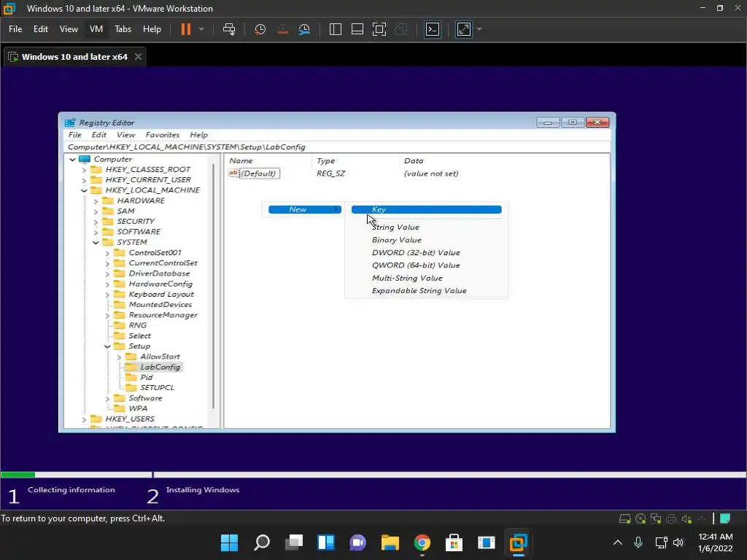Image resolution: width=747 pixels, height=560 pixels.
Task: Close the Windows 10 and later x64 tab
Action: point(138,57)
